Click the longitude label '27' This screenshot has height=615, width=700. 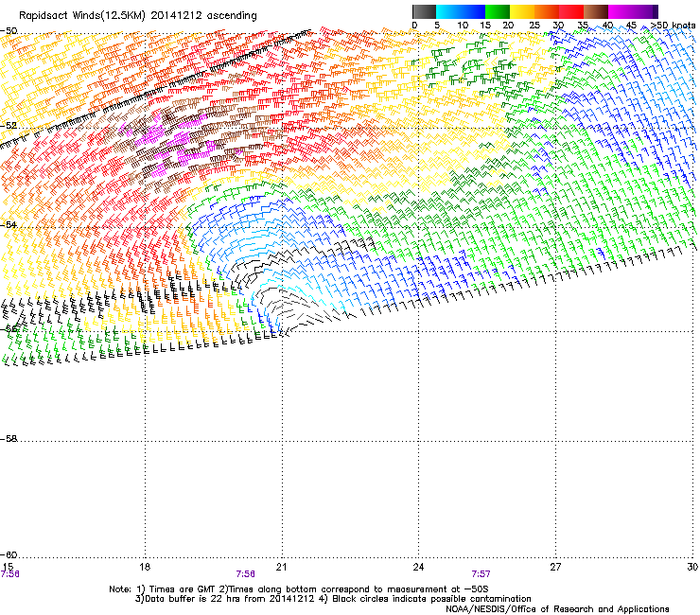(555, 567)
